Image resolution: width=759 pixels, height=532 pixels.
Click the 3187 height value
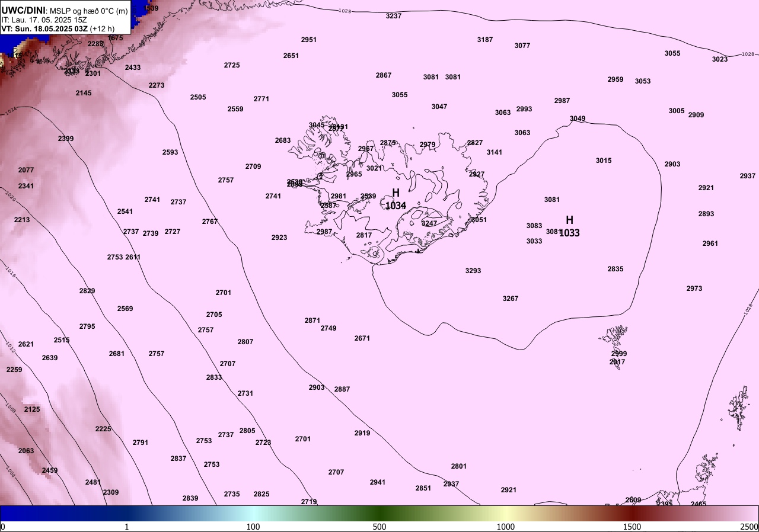(x=485, y=40)
